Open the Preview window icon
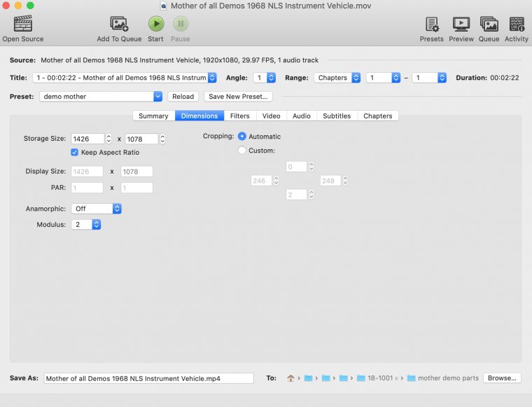Screen dimensions: 532x407 461,24
